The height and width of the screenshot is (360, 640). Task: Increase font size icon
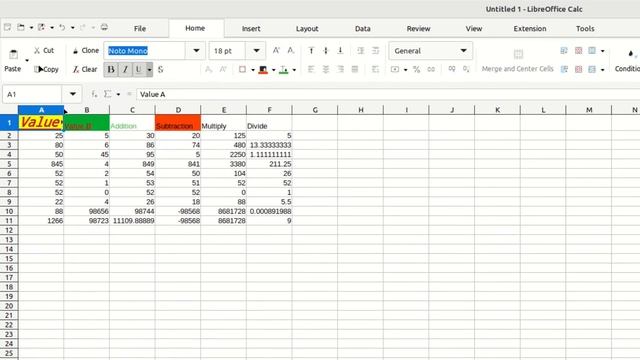point(276,51)
